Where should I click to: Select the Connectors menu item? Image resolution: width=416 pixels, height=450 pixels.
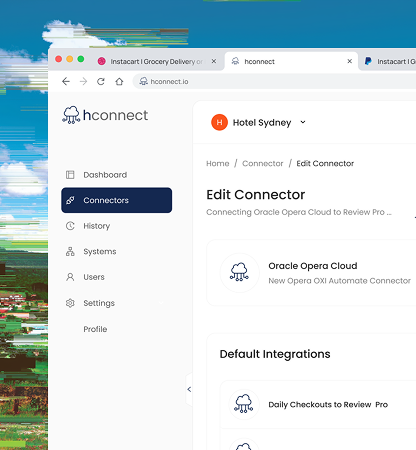[x=116, y=200]
